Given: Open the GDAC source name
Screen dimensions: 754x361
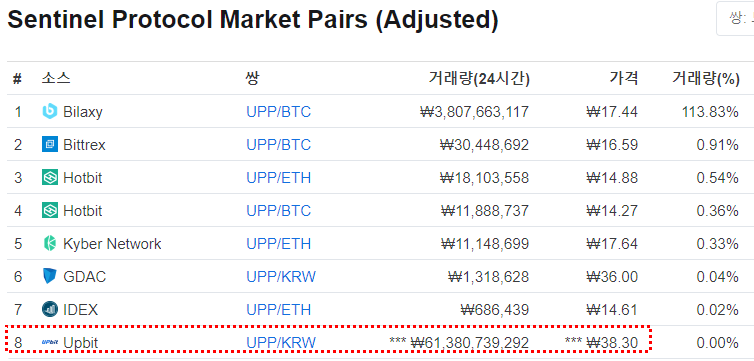Looking at the screenshot, I should coord(84,277).
